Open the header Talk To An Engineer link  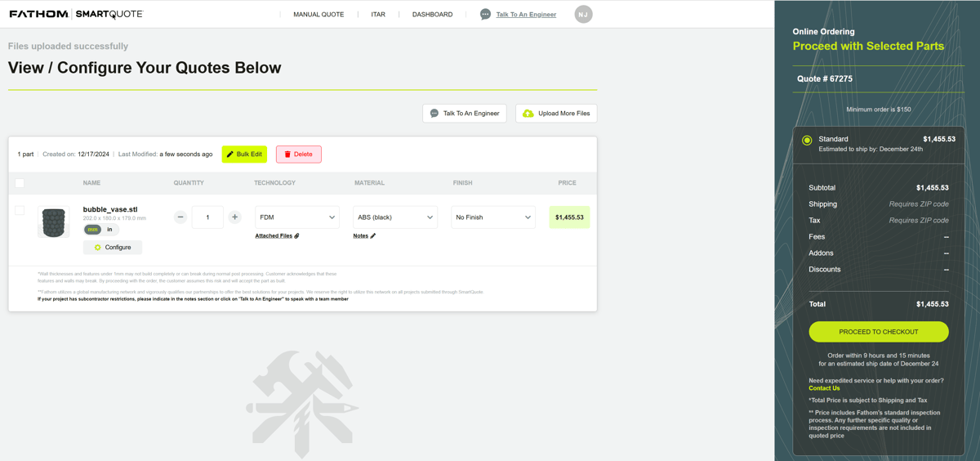pos(526,14)
